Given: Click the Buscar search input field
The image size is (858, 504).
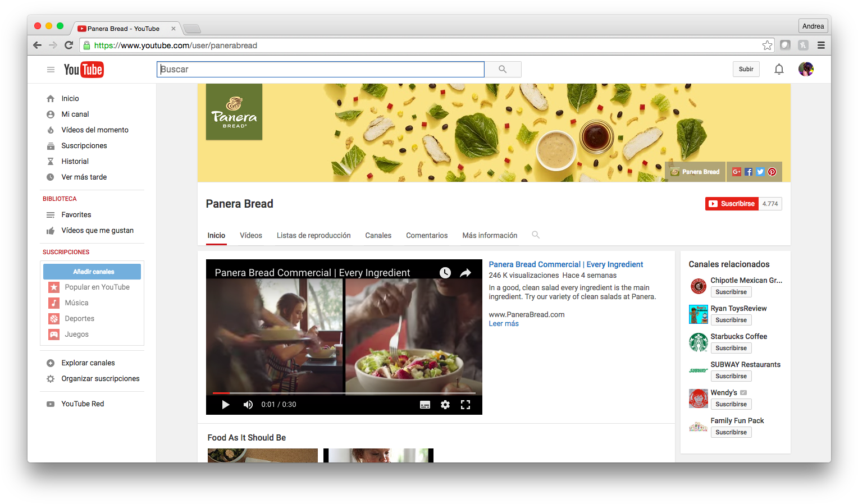Looking at the screenshot, I should coord(320,69).
